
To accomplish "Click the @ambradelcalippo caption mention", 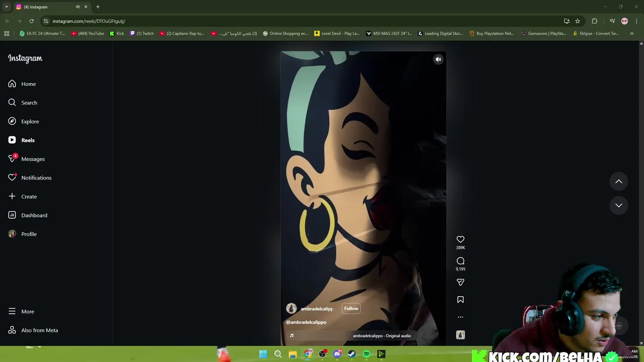I will pyautogui.click(x=306, y=322).
